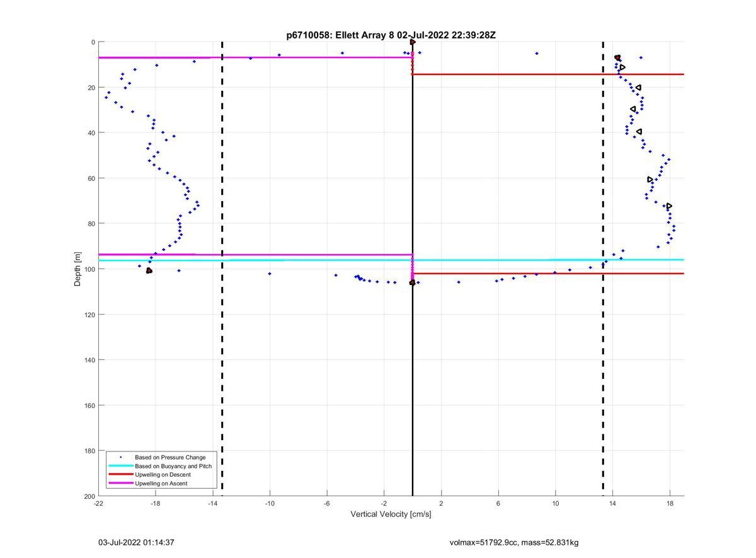Click the magenta horizontal line near 7 m depth
Image resolution: width=756 pixels, height=558 pixels.
click(255, 57)
